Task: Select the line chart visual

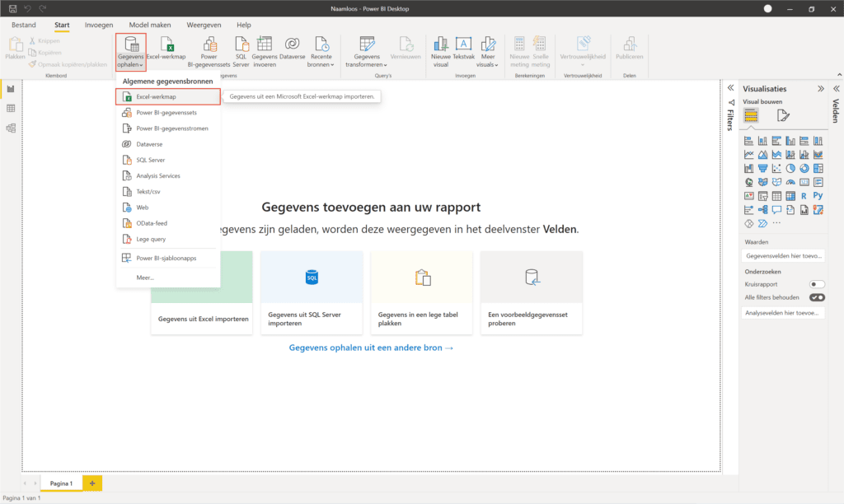Action: (748, 155)
